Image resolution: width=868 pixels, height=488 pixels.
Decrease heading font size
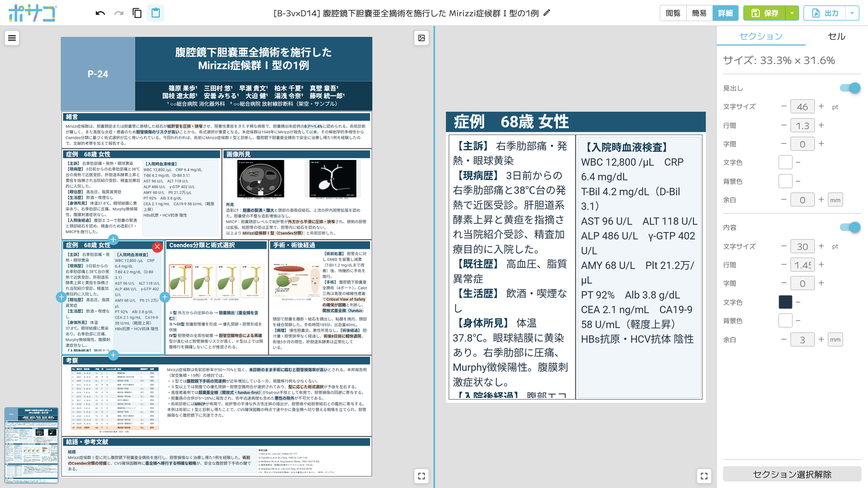coord(783,106)
